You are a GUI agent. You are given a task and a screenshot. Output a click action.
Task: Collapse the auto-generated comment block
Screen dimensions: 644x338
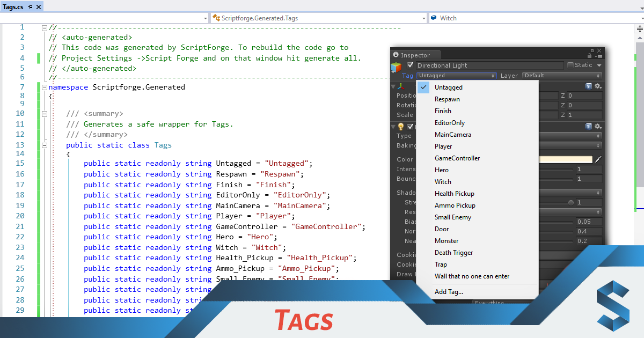coord(45,27)
